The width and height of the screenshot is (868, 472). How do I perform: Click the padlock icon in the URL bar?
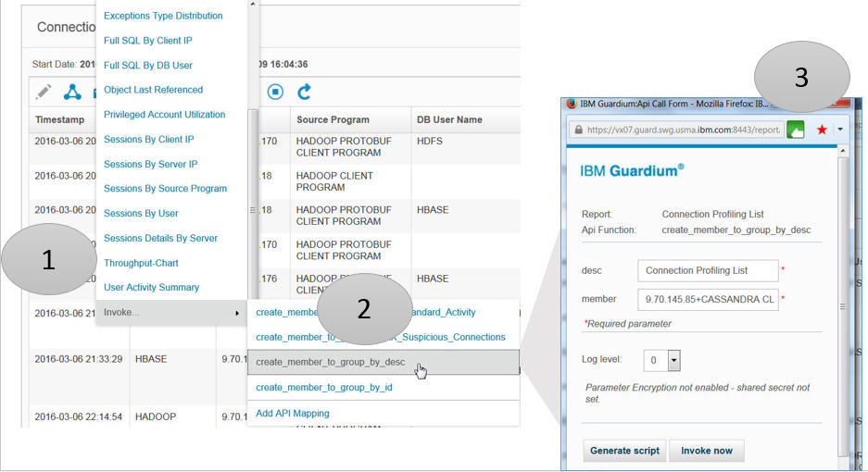(578, 130)
